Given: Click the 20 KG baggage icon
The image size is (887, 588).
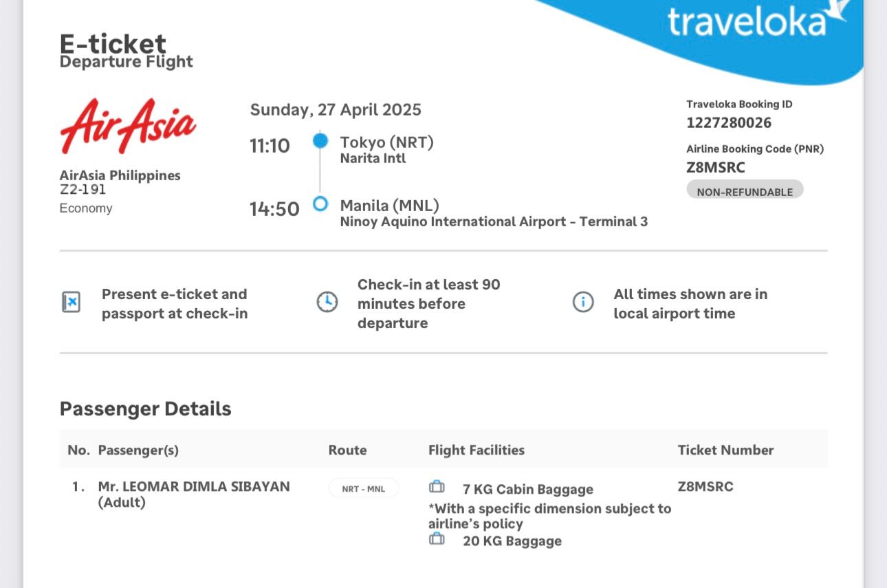Looking at the screenshot, I should pyautogui.click(x=437, y=540).
